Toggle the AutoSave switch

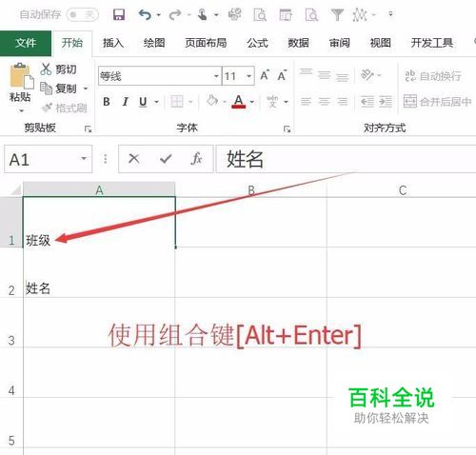[83, 14]
